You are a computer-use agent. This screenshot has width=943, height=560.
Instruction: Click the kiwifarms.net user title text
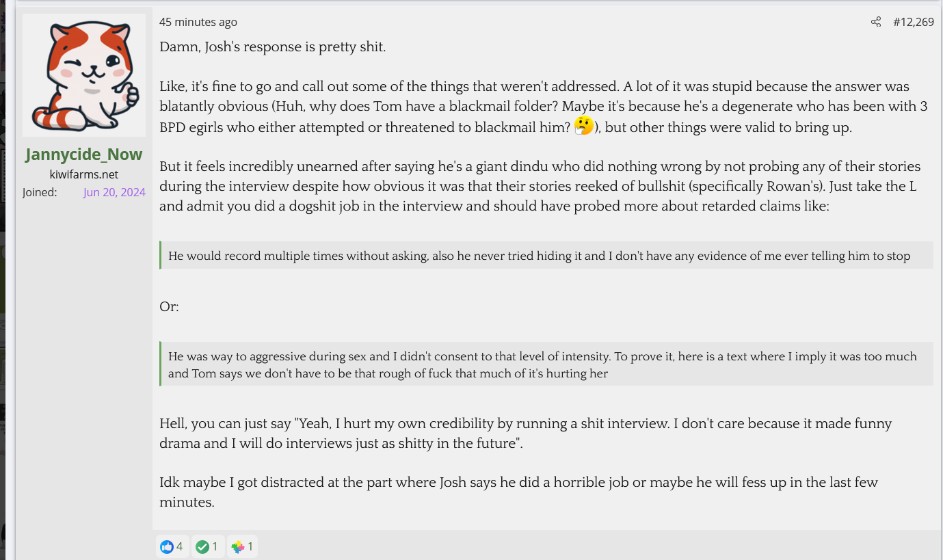pyautogui.click(x=84, y=174)
